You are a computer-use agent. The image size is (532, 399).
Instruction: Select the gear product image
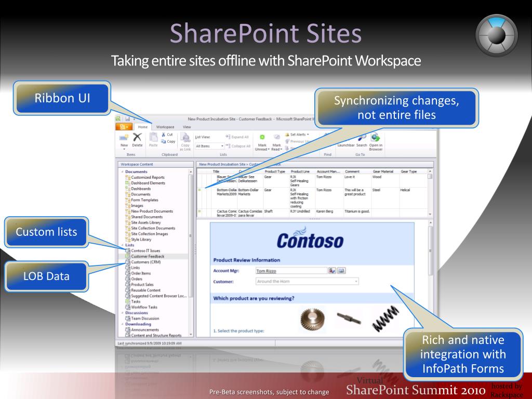(312, 319)
